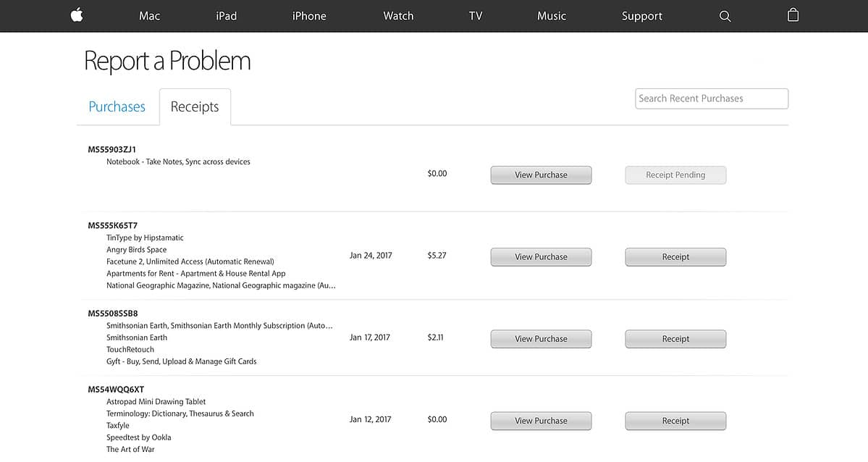The image size is (868, 462).
Task: Click the Receipt Pending button
Action: coord(675,175)
